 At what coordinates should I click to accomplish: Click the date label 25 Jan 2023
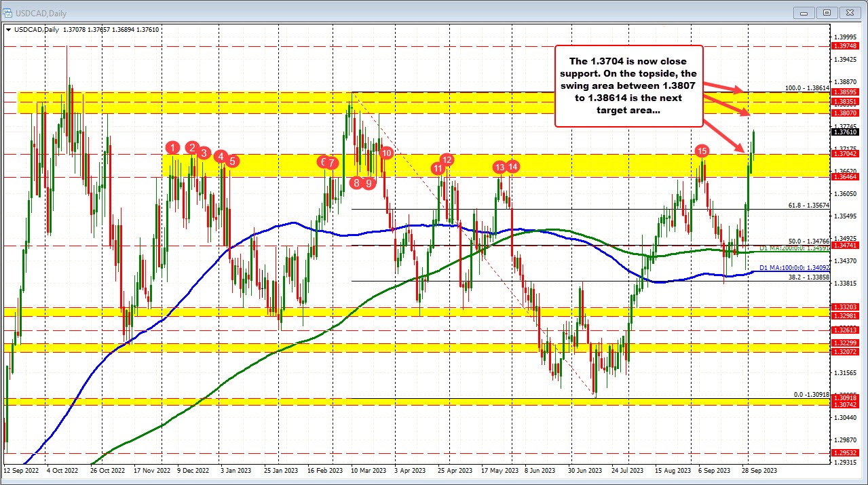pyautogui.click(x=282, y=469)
